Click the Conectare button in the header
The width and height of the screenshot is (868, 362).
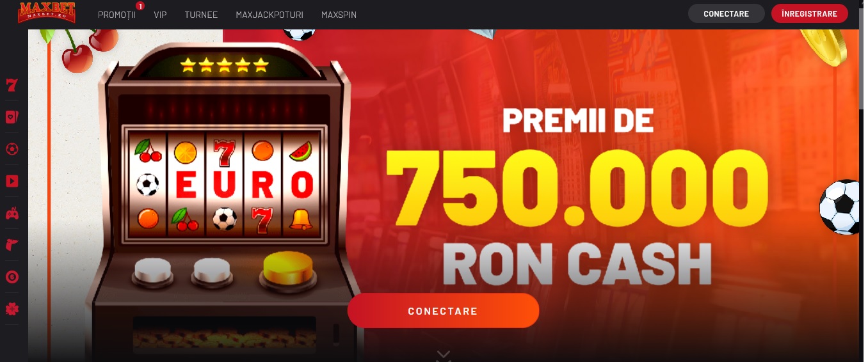click(726, 13)
